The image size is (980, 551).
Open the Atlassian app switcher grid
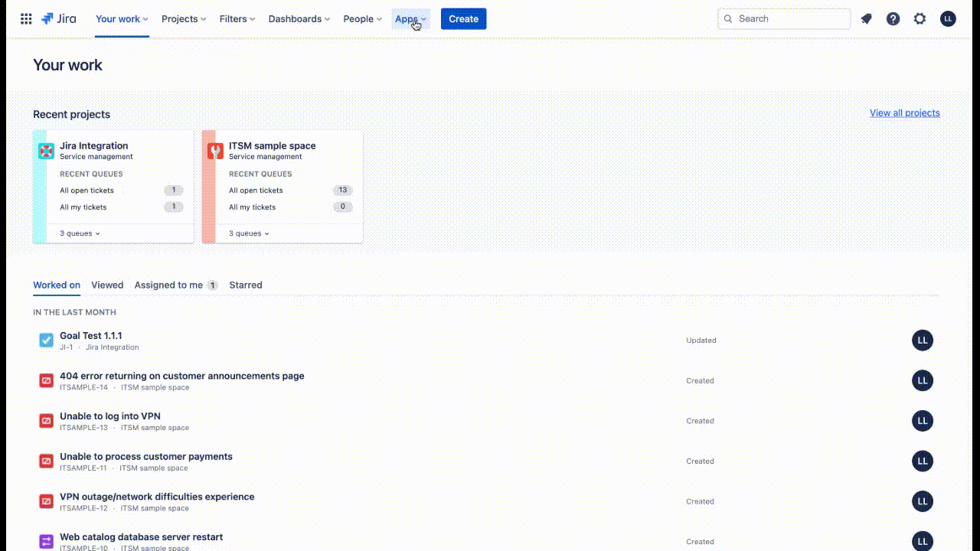point(25,18)
